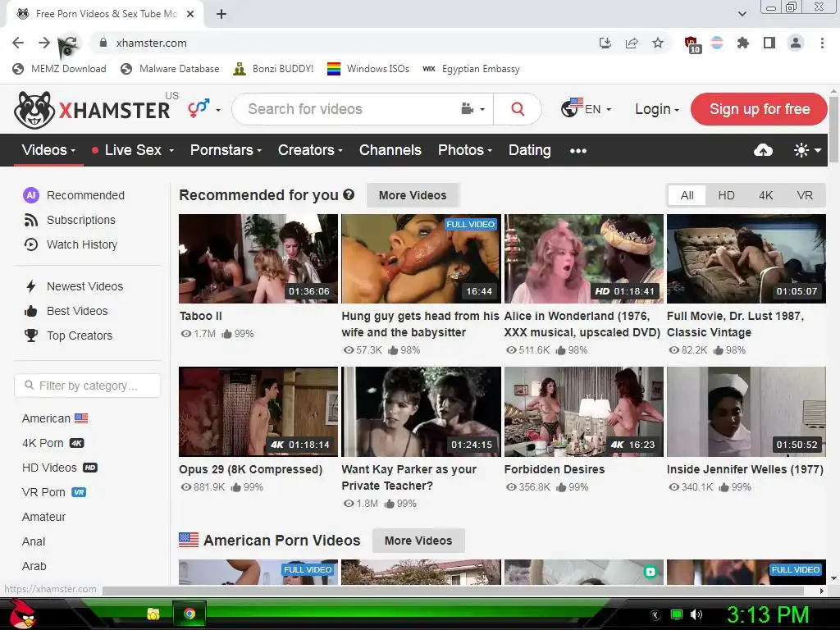Open the Windows ISOs bookmark
The width and height of the screenshot is (840, 630).
click(368, 69)
